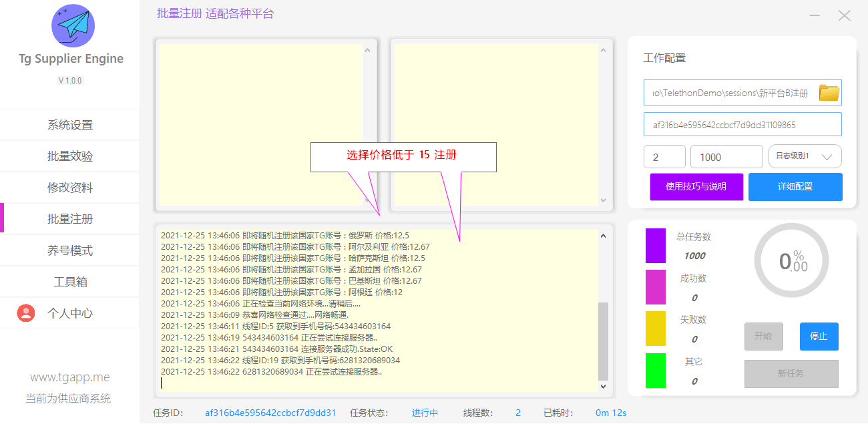Open the sessions folder browse icon
The image size is (868, 424).
coord(829,93)
